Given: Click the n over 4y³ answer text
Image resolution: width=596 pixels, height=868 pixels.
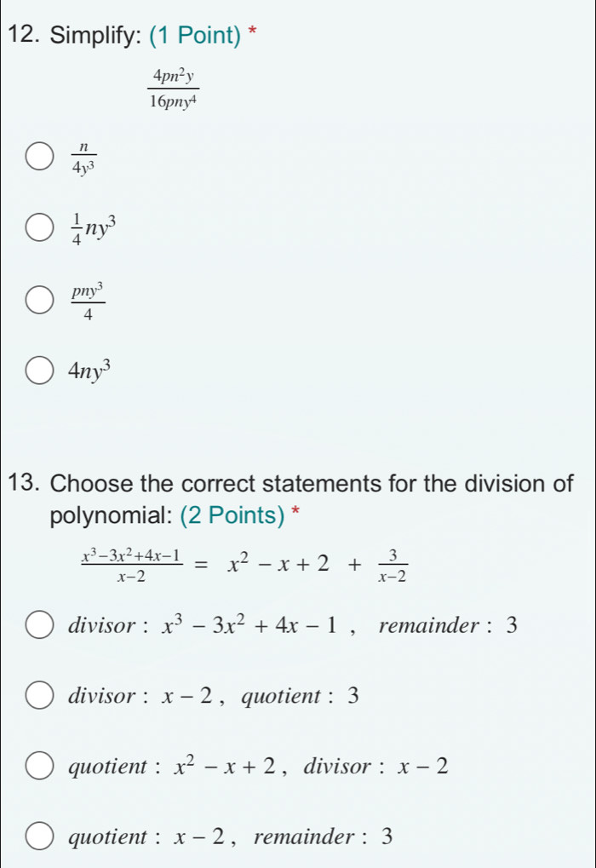Looking at the screenshot, I should click(x=83, y=158).
